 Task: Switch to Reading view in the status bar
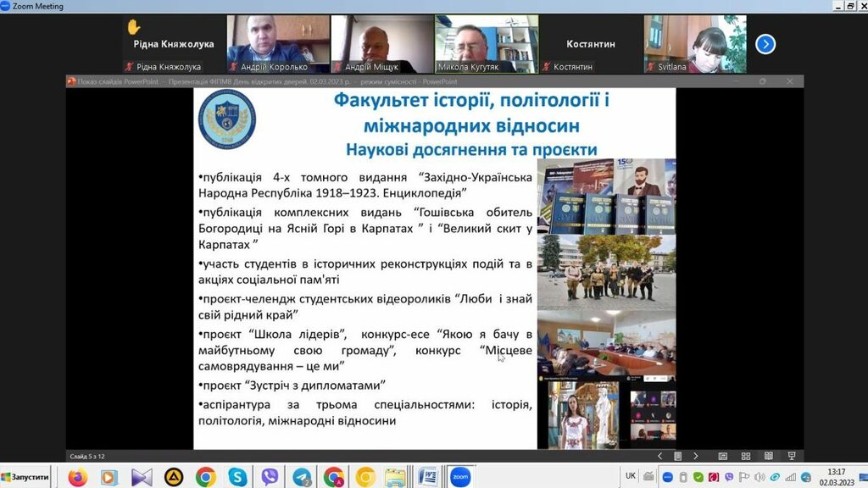[x=769, y=456]
